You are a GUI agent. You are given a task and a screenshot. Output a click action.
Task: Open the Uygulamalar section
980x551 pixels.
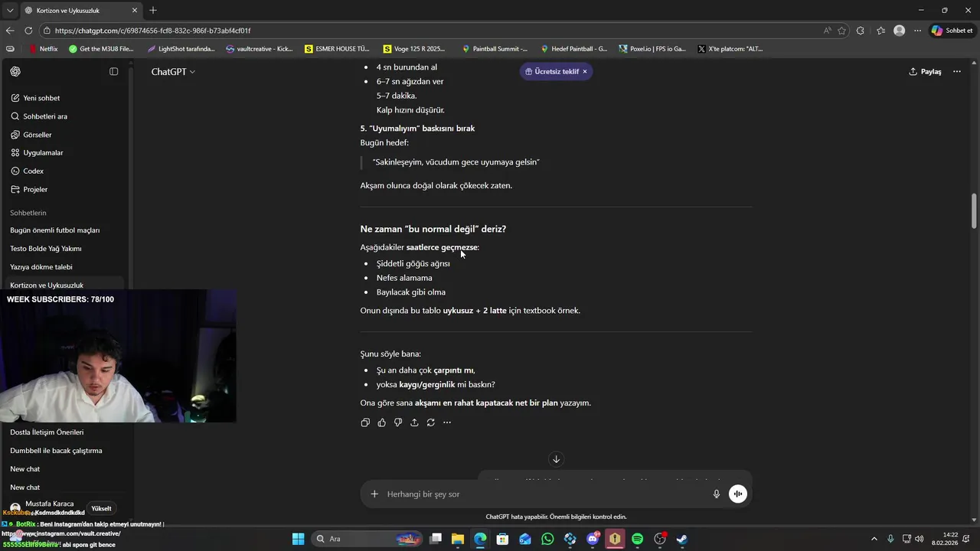43,153
